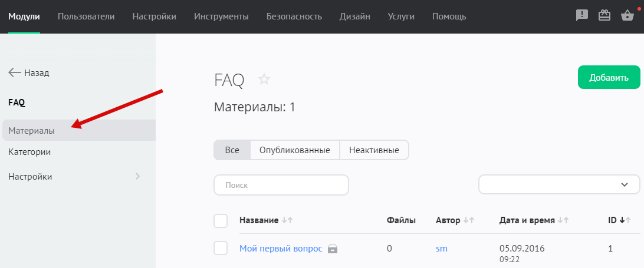Sort by Дата и время arrows
This screenshot has width=644, height=268.
click(x=563, y=220)
